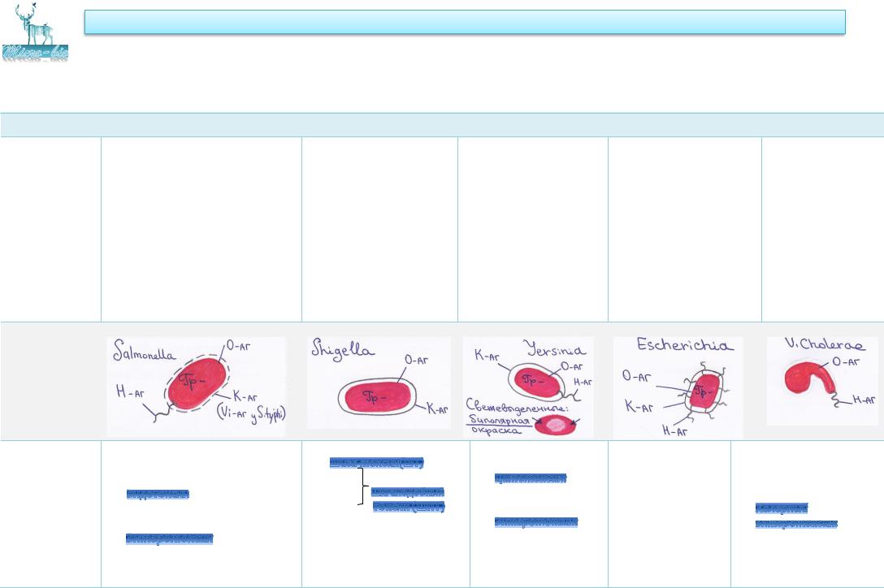Viewport: 884px width, 588px height.
Task: Open the topmost blurred link under Shigella
Action: [x=376, y=463]
